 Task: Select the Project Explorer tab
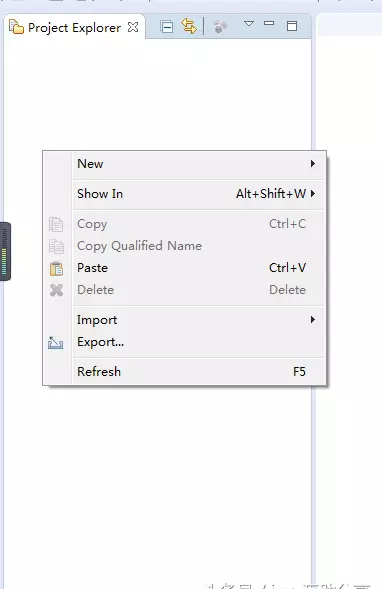(74, 27)
